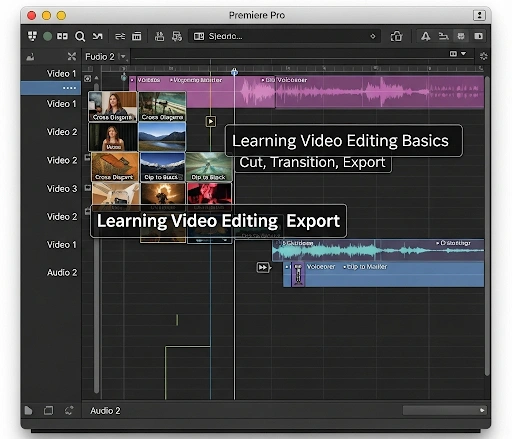512x439 pixels.
Task: Click the circular refresh icon in the bottom bar
Action: [69, 411]
